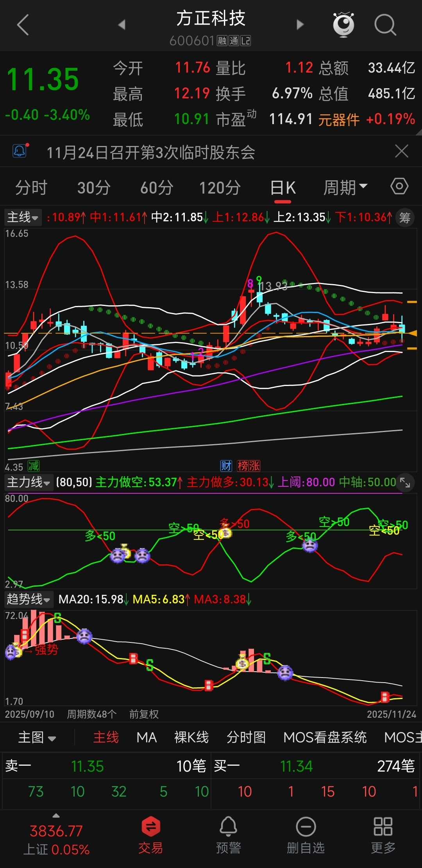This screenshot has height=868, width=422.
Task: Tap 删自选 remove from watchlist
Action: [x=306, y=835]
